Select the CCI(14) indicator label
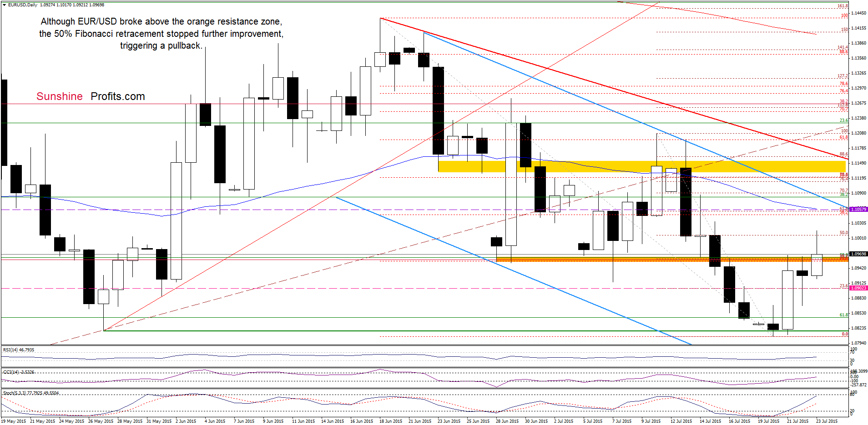The image size is (868, 425). pos(19,372)
